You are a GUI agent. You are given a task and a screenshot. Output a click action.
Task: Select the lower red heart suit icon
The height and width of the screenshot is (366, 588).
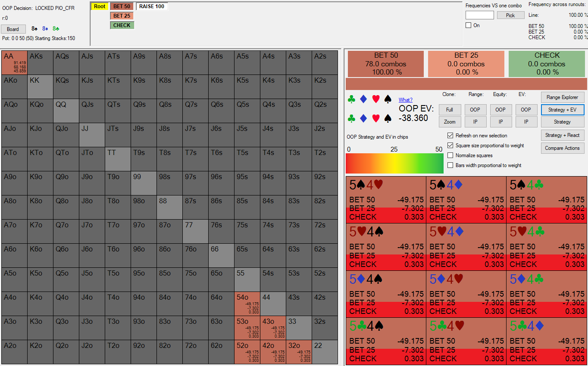pyautogui.click(x=375, y=118)
